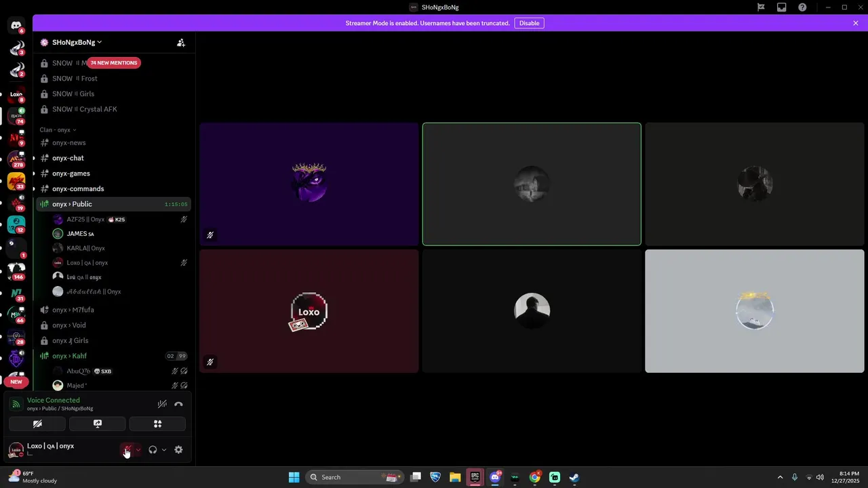Open Voice Connected signal details icon
Viewport: 868px width, 488px height.
pos(16,404)
